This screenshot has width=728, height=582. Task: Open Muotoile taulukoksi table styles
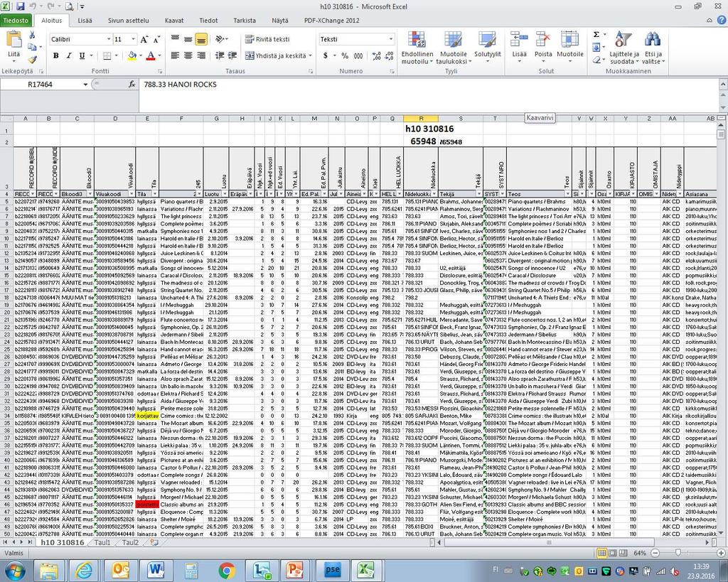[x=453, y=48]
